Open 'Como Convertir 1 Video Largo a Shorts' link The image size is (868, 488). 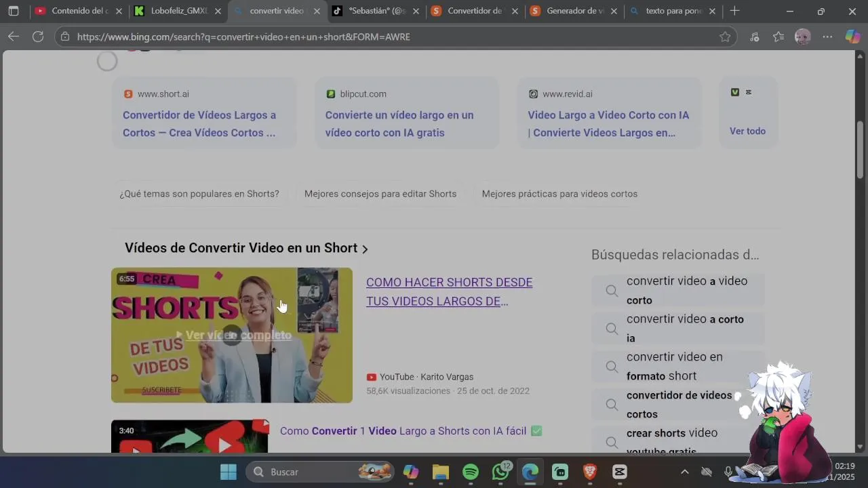tap(411, 431)
